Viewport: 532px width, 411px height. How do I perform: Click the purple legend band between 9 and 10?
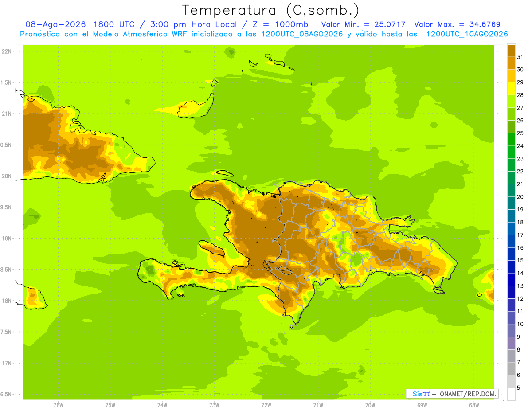click(x=511, y=330)
